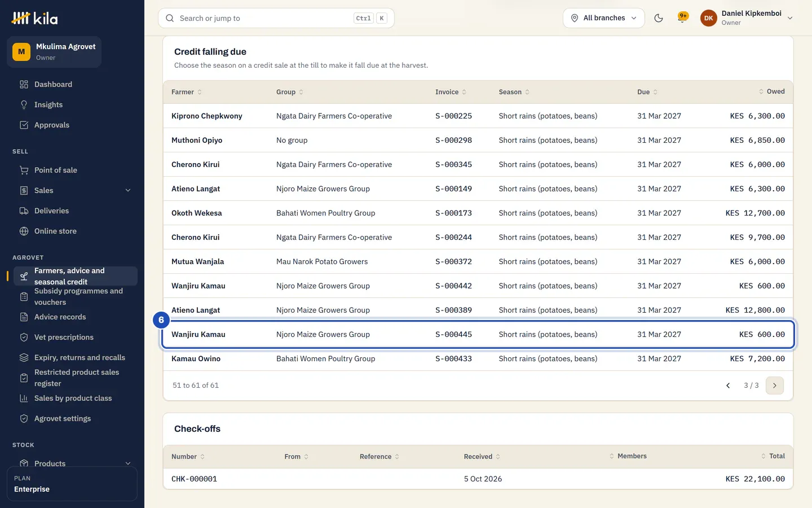Viewport: 812px width, 508px height.
Task: Click the Dashboard grid icon
Action: click(24, 85)
